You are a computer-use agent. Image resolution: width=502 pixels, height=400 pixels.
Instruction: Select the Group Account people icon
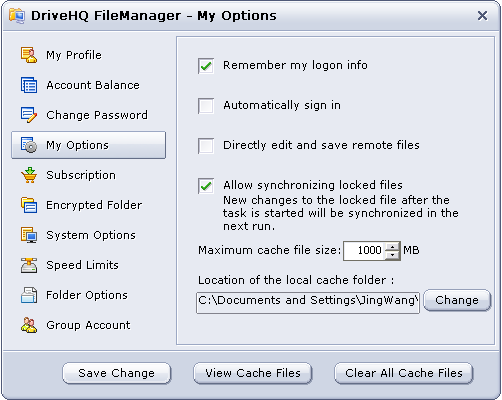29,325
